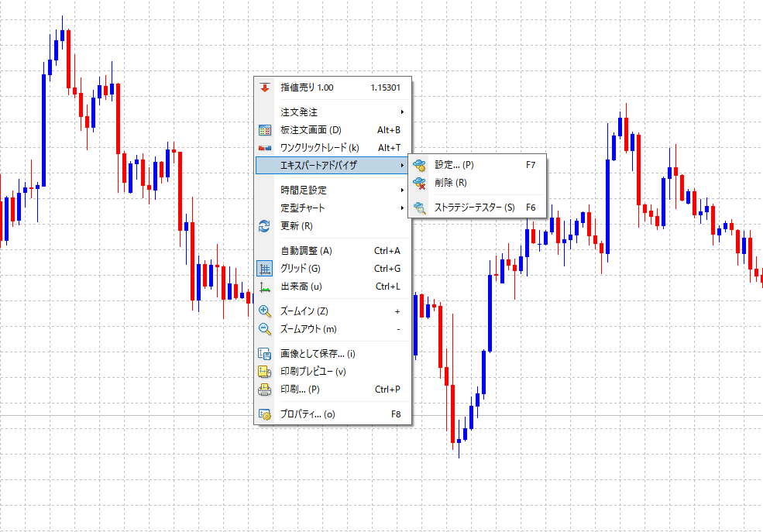
Task: Click the print preview icon
Action: coord(264,372)
